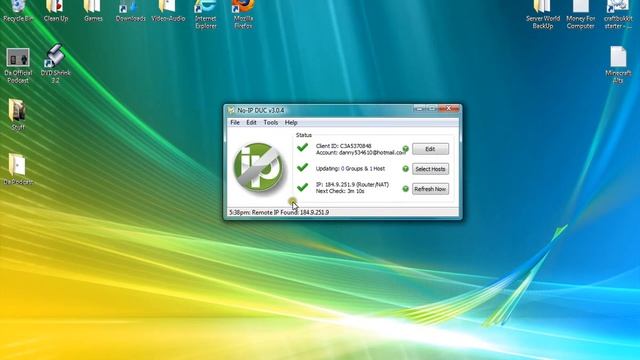Click the status bar Remote IP Found message
The image size is (640, 360).
pyautogui.click(x=279, y=212)
